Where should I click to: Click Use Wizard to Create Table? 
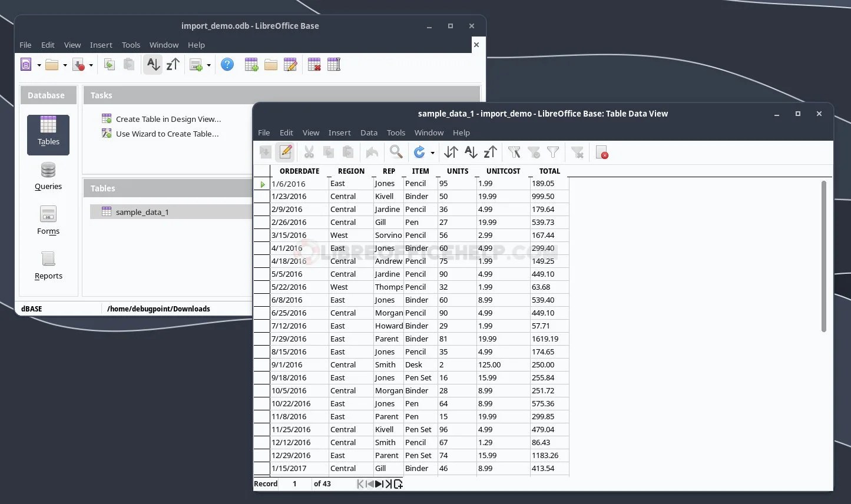pyautogui.click(x=167, y=134)
